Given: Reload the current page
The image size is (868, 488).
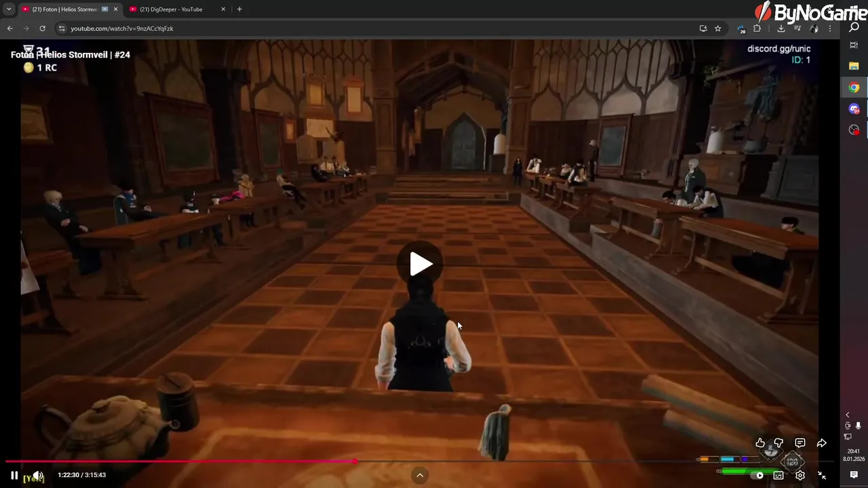Looking at the screenshot, I should click(x=42, y=28).
